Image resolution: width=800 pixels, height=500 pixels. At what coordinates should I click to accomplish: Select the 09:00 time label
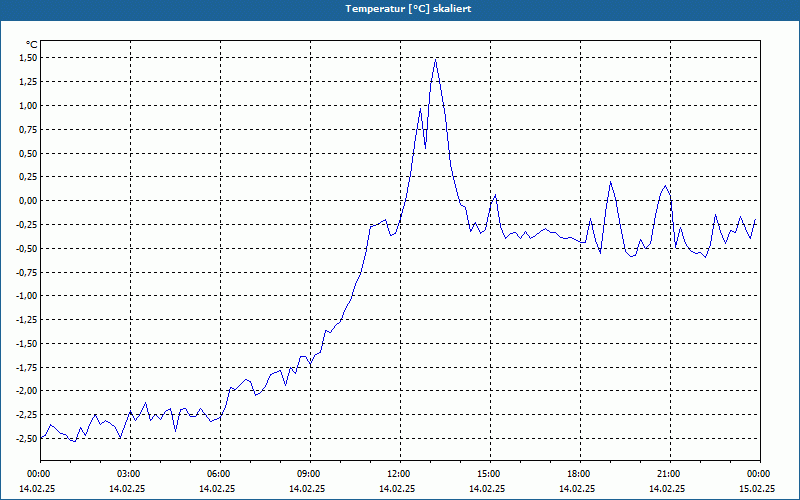tap(310, 474)
